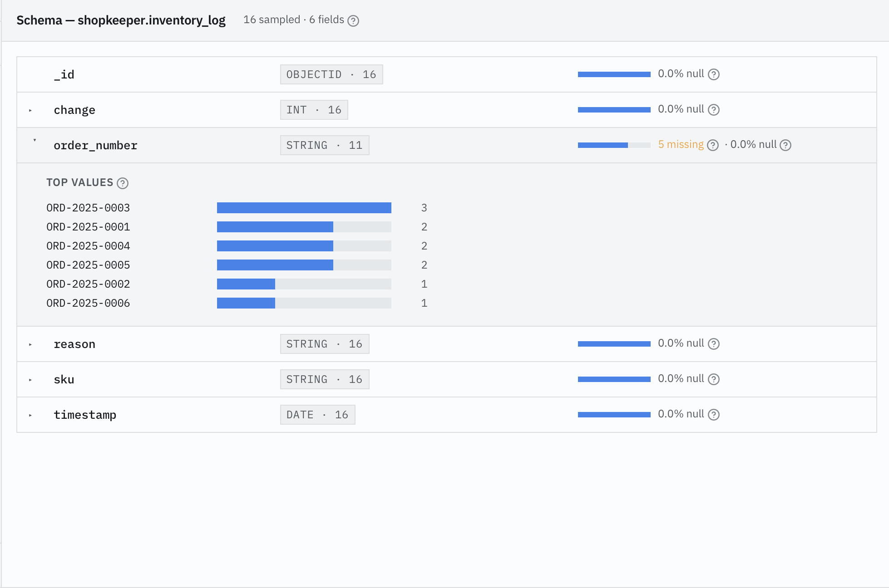Click the order_number '0.0% null' label

(754, 144)
